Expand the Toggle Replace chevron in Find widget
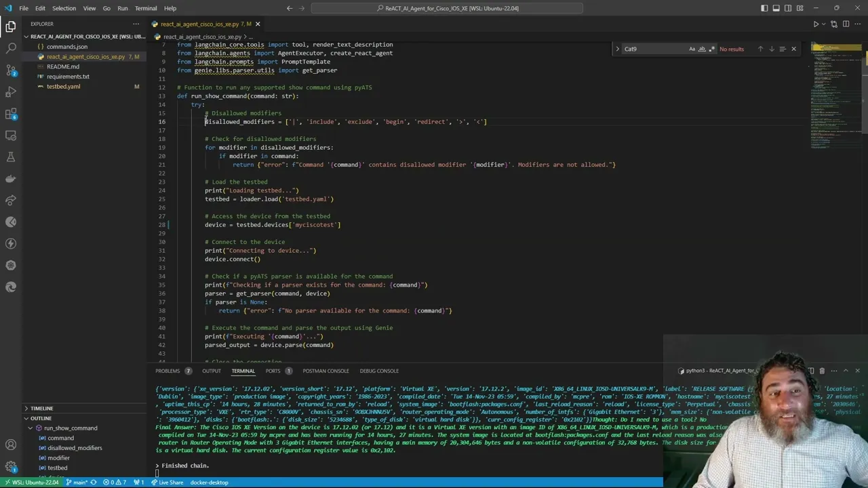The image size is (868, 488). click(617, 49)
